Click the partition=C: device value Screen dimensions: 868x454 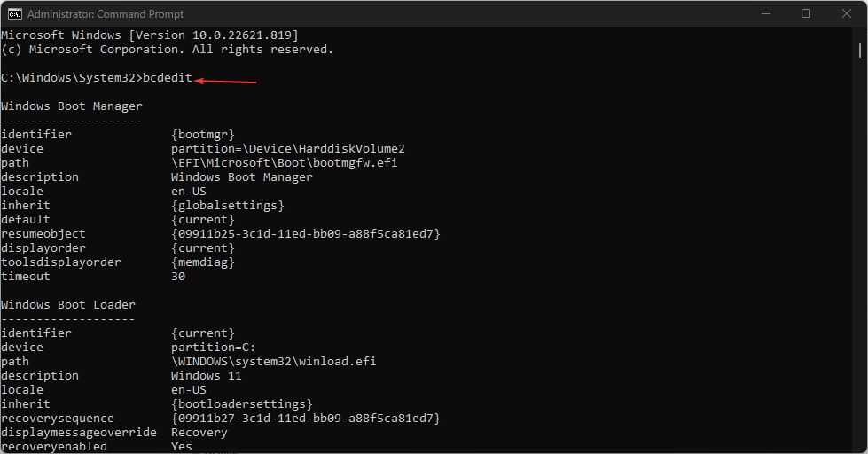coord(213,347)
